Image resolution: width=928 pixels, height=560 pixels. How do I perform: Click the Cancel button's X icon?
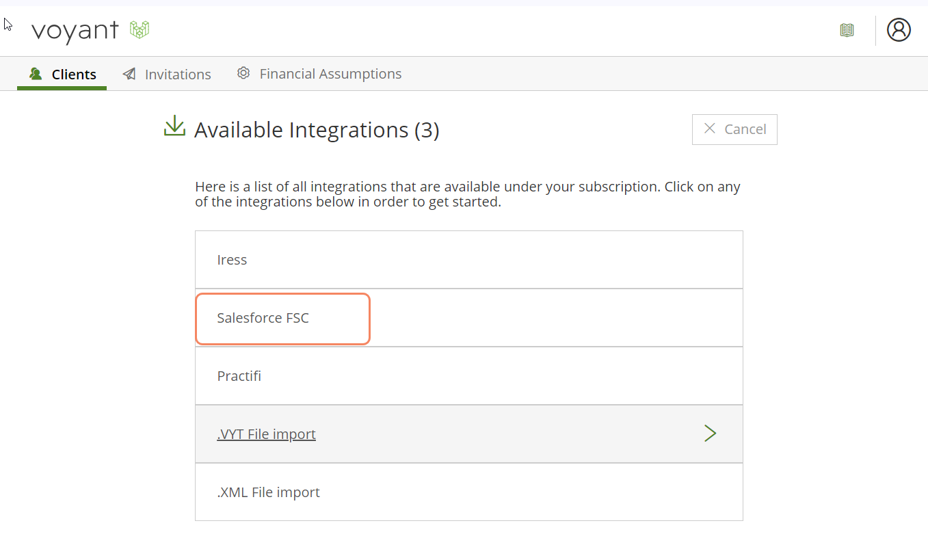pyautogui.click(x=710, y=129)
